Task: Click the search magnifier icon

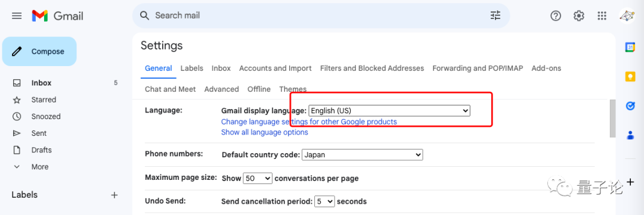Action: click(x=144, y=15)
